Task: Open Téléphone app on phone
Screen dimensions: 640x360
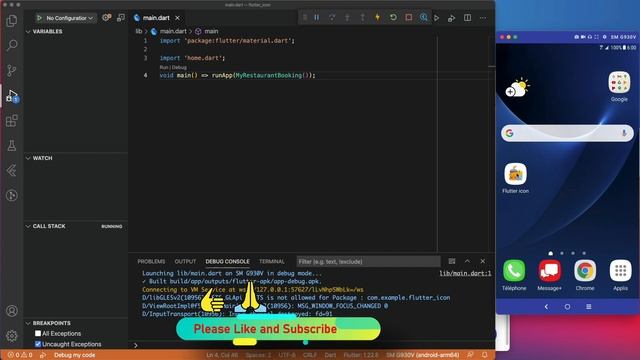Action: 514,275
